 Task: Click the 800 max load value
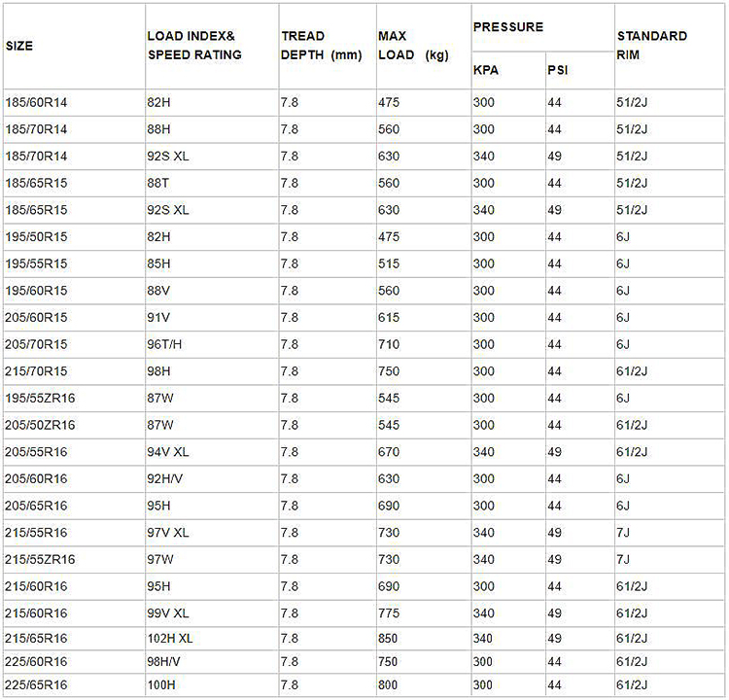point(388,685)
